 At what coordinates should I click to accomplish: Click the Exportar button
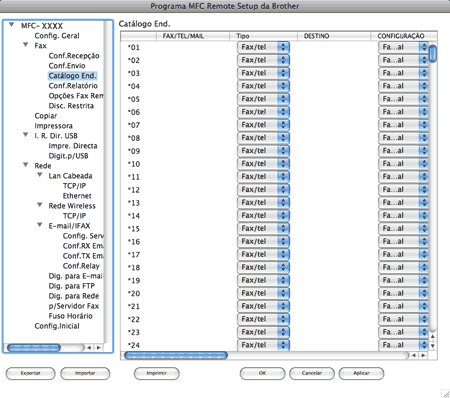tap(30, 373)
